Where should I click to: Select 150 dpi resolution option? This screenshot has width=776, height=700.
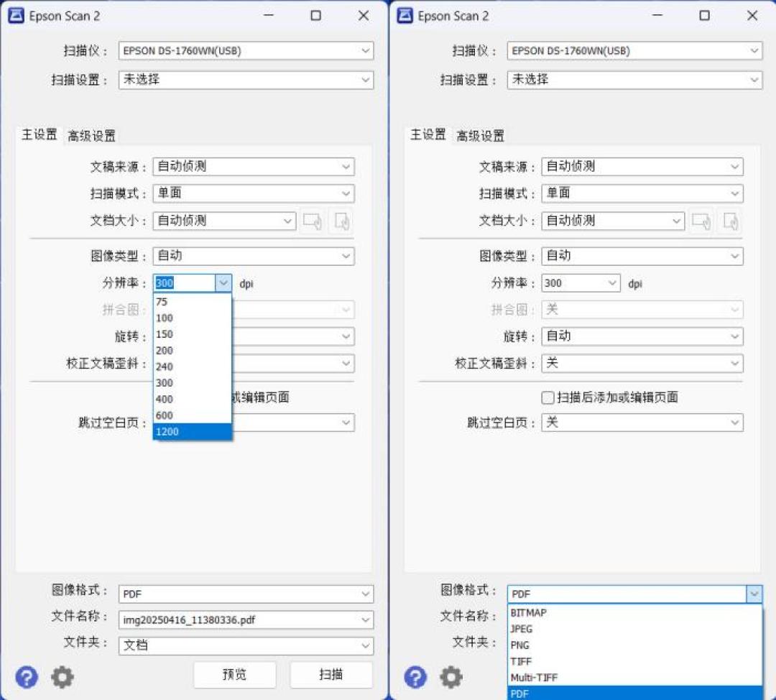(193, 335)
